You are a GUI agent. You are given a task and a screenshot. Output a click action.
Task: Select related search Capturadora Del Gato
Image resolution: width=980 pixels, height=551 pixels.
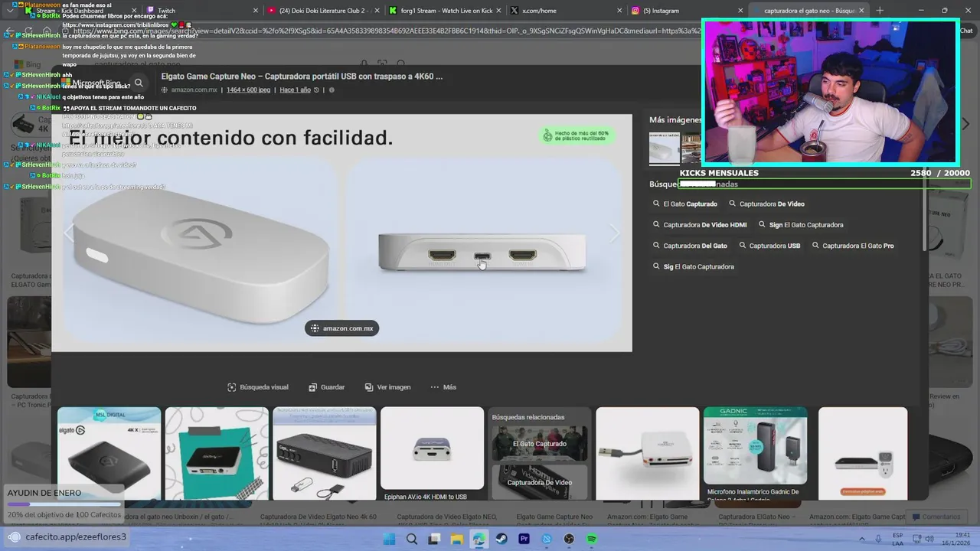tap(689, 246)
